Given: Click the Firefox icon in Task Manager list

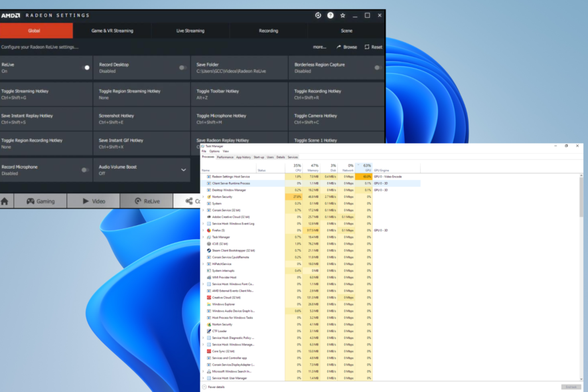Looking at the screenshot, I should pyautogui.click(x=209, y=230).
